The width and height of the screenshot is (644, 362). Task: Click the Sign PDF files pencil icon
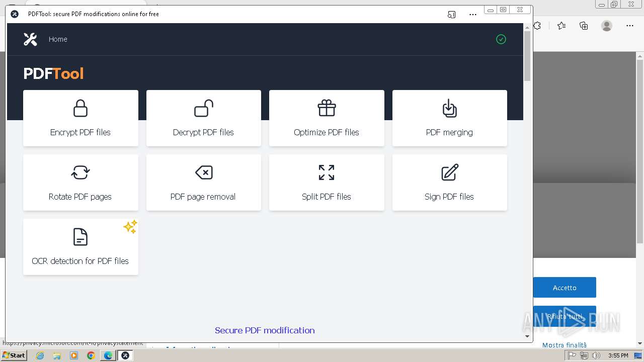[x=449, y=172]
